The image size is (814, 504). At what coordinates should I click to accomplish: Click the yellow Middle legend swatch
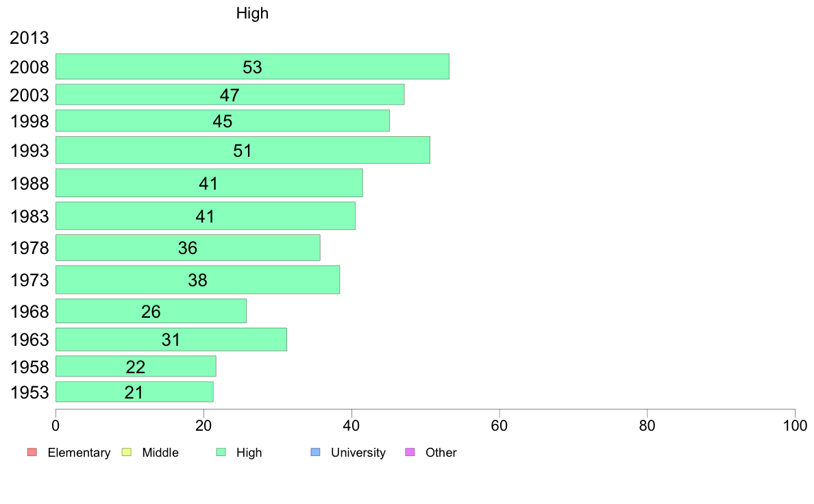pos(126,452)
